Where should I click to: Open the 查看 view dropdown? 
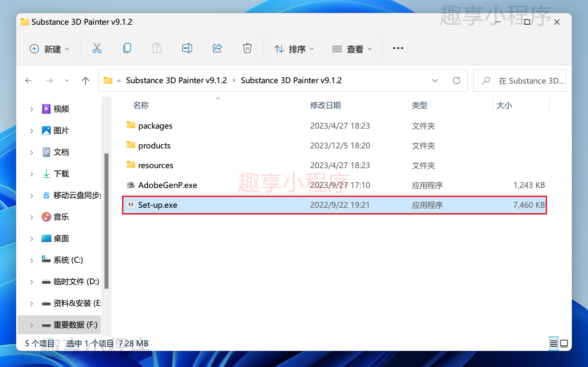(352, 49)
